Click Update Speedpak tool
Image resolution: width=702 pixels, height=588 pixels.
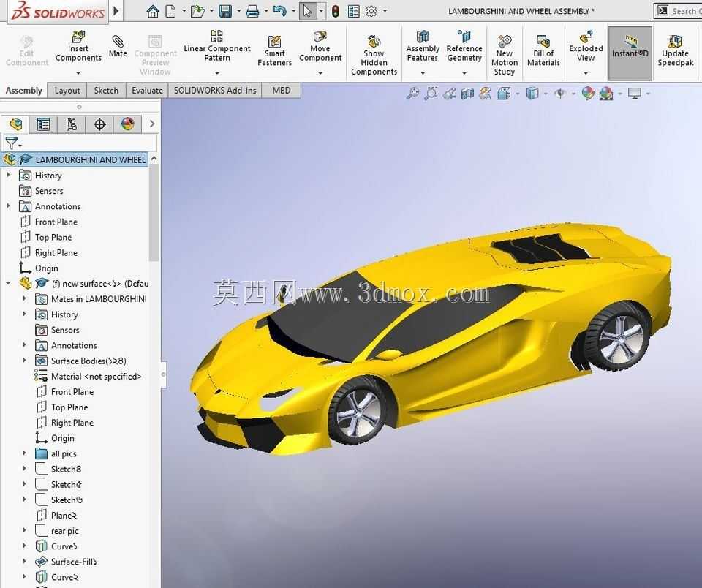(x=675, y=50)
